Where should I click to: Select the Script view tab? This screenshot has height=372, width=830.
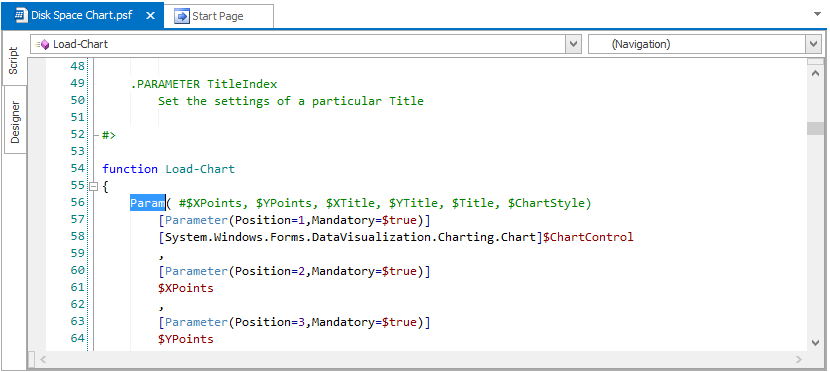(14, 61)
